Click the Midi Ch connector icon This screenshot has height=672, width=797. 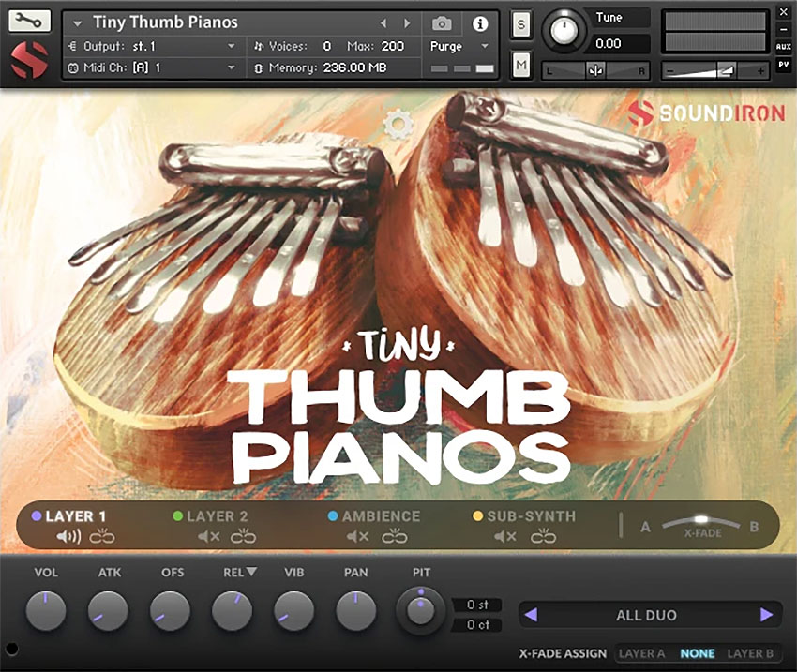coord(73,67)
